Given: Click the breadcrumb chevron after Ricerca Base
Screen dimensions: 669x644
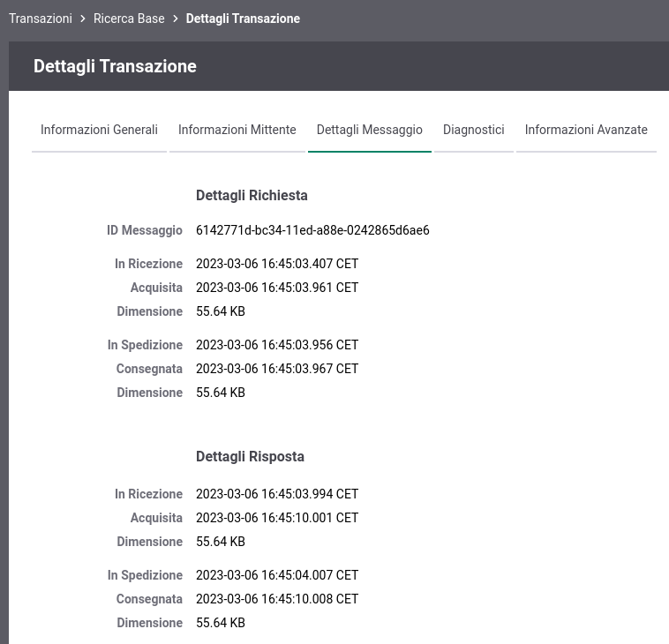Looking at the screenshot, I should tap(176, 19).
